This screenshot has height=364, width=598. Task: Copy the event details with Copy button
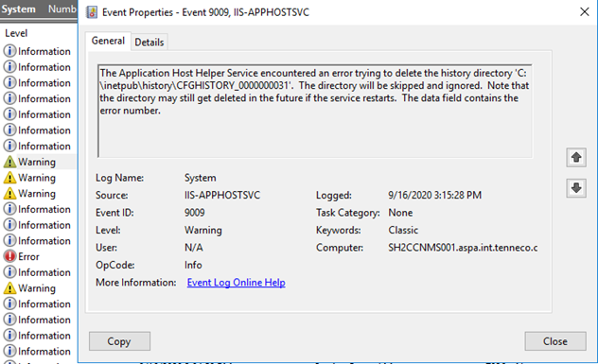point(119,341)
